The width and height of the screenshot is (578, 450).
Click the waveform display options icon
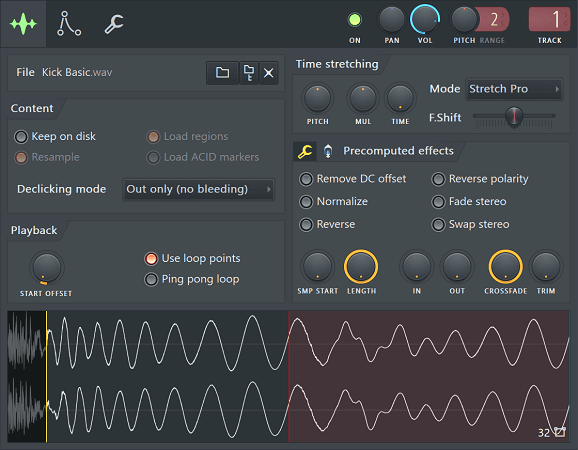(x=560, y=432)
